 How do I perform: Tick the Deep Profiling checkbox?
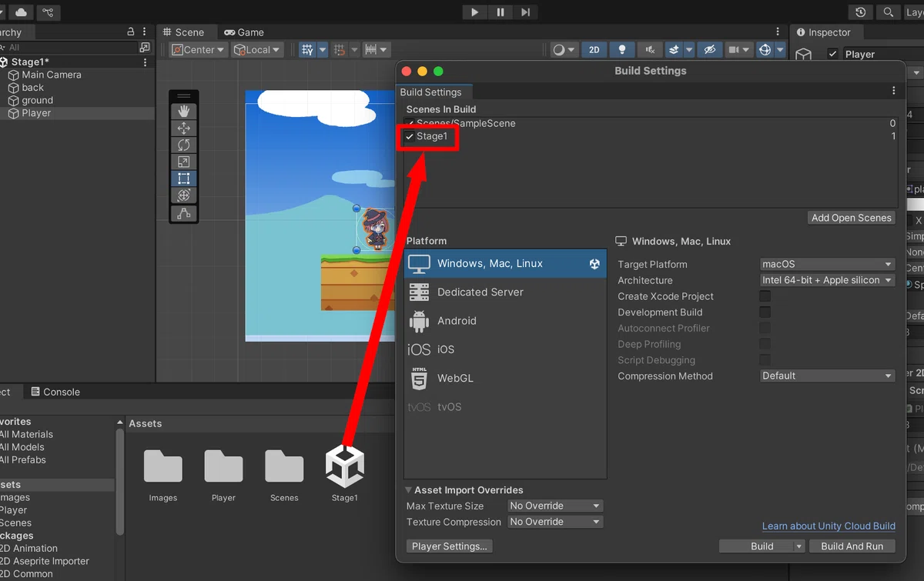(765, 344)
